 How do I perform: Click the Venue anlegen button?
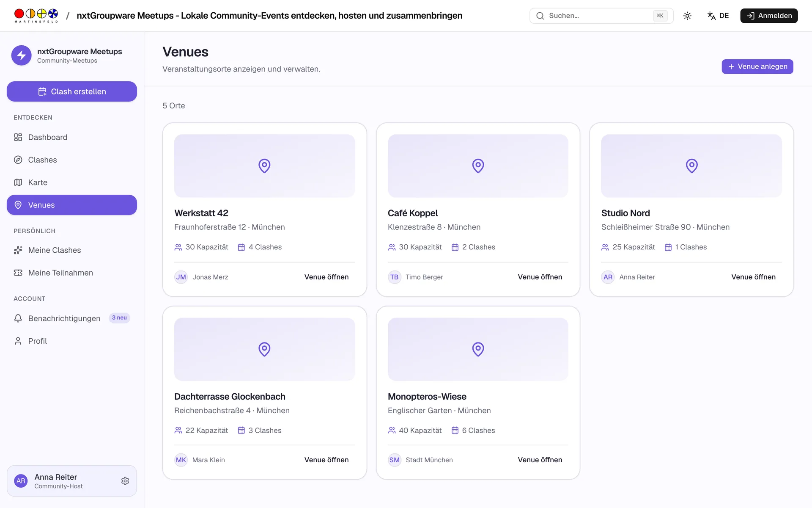click(757, 66)
